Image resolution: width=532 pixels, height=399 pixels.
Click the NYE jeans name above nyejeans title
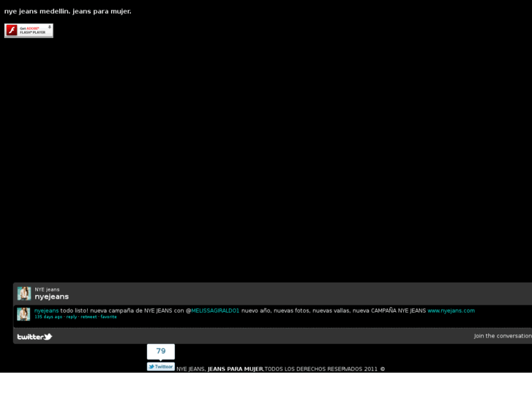(47, 289)
